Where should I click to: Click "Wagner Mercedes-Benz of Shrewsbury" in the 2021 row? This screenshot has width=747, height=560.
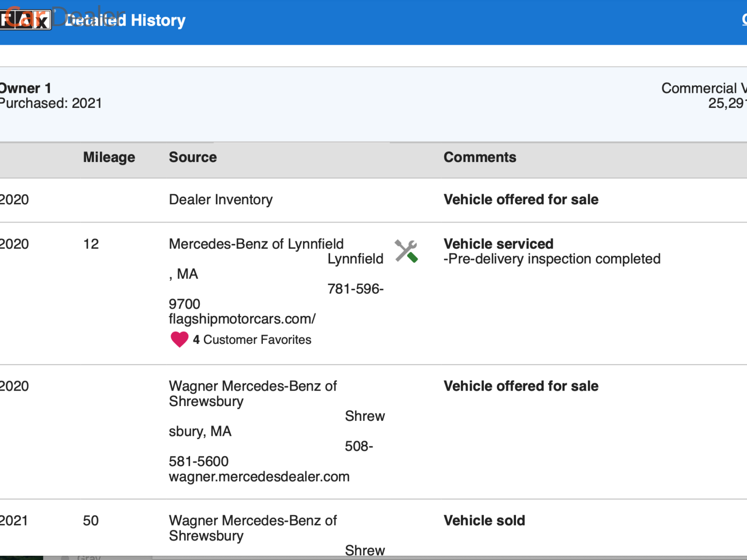pos(253,528)
